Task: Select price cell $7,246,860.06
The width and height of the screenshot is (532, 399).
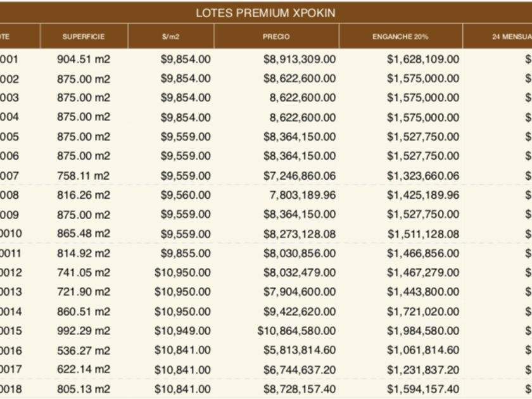Action: pos(300,176)
